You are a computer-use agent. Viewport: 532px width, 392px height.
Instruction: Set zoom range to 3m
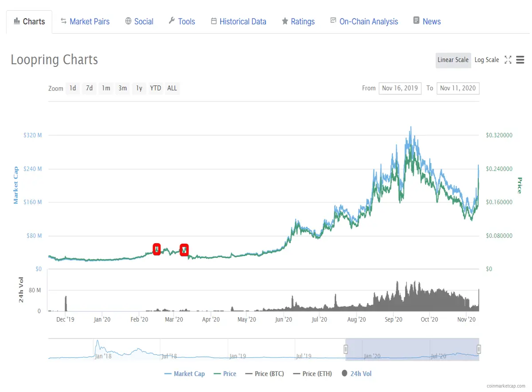122,88
